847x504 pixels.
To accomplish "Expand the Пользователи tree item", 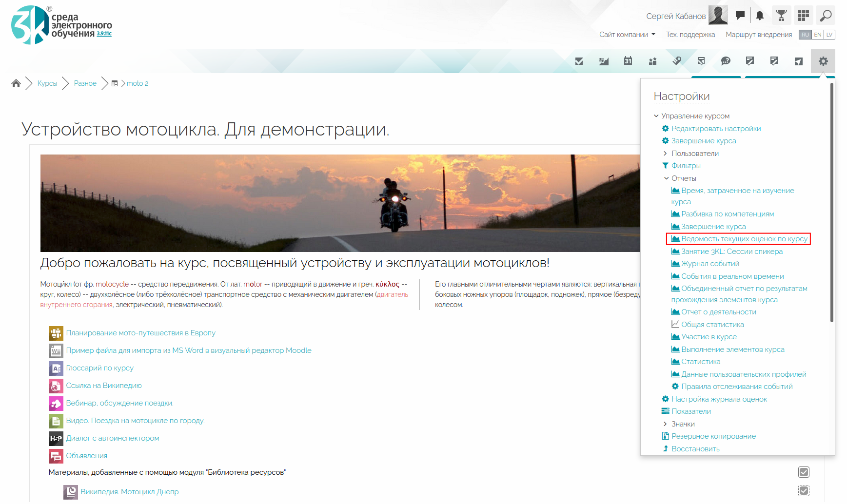I will [x=665, y=154].
